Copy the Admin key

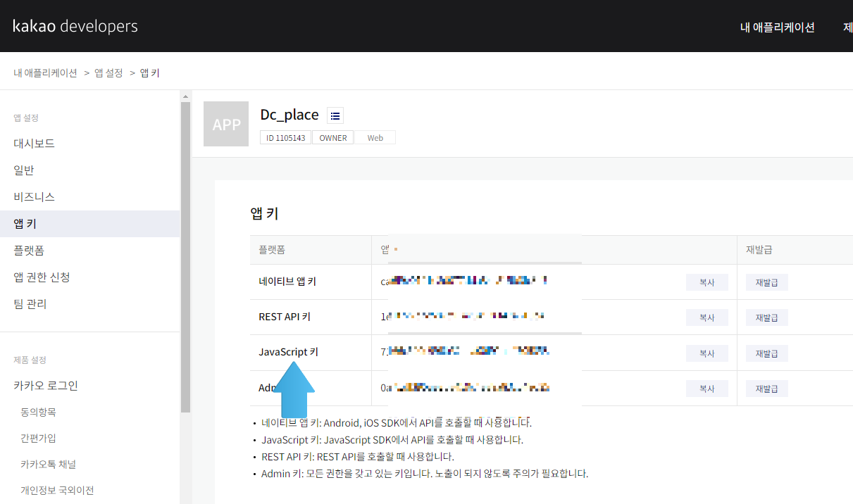pos(707,389)
